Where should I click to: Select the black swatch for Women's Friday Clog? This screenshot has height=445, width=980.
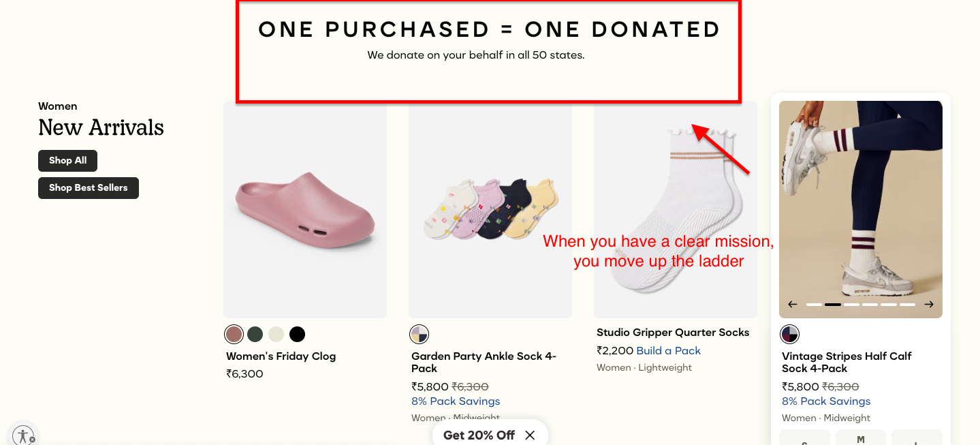(297, 334)
